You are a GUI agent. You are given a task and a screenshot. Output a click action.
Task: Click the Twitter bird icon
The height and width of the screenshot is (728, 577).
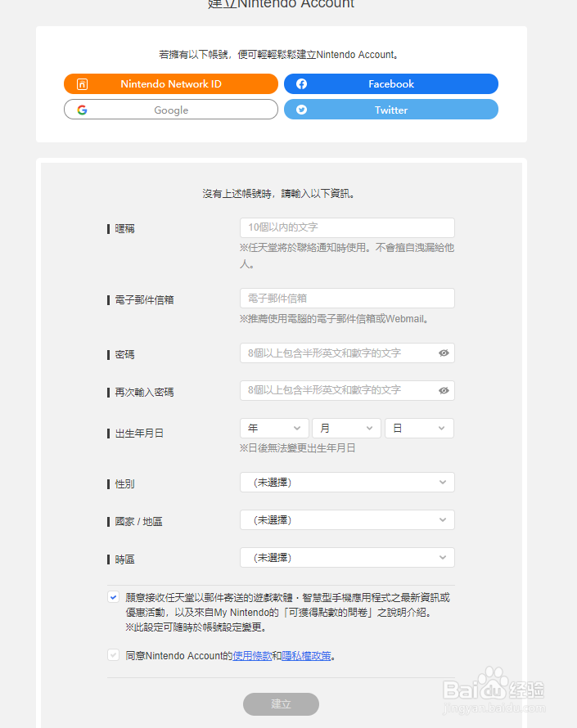(x=301, y=110)
